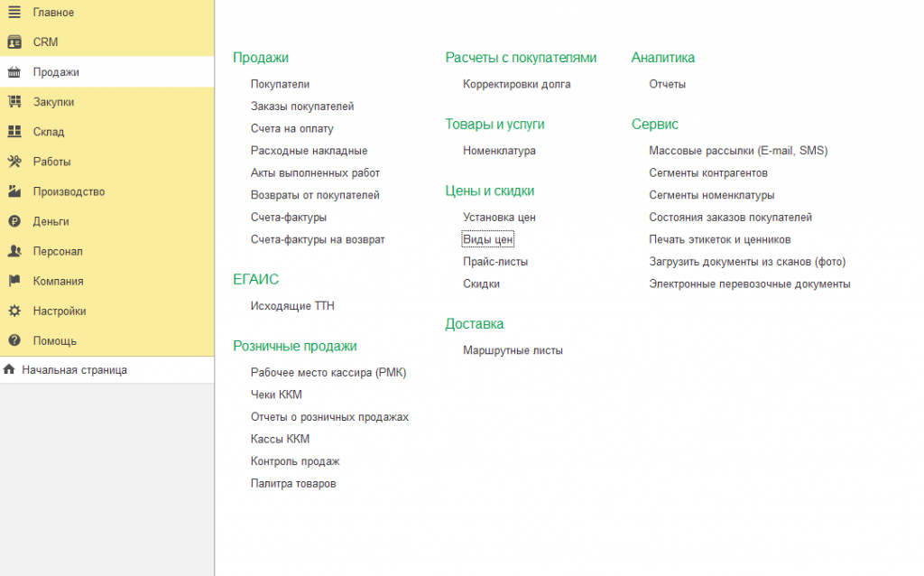
Task: Click the Производство factory icon
Action: (x=14, y=191)
